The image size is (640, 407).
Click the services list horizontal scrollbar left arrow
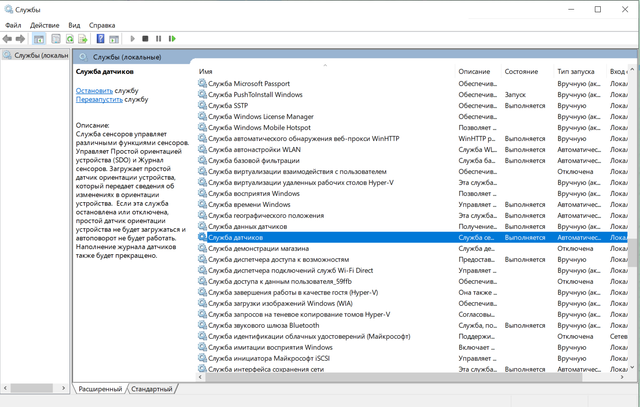point(200,377)
